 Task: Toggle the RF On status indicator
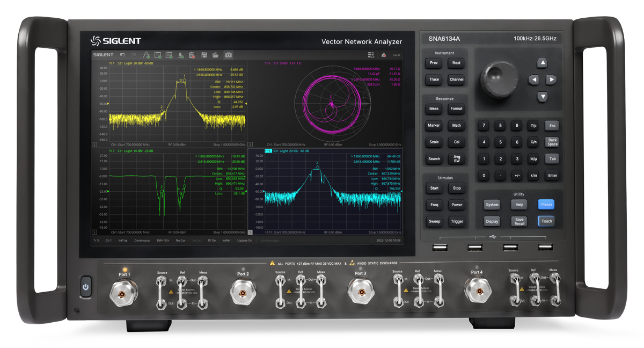coord(211,241)
